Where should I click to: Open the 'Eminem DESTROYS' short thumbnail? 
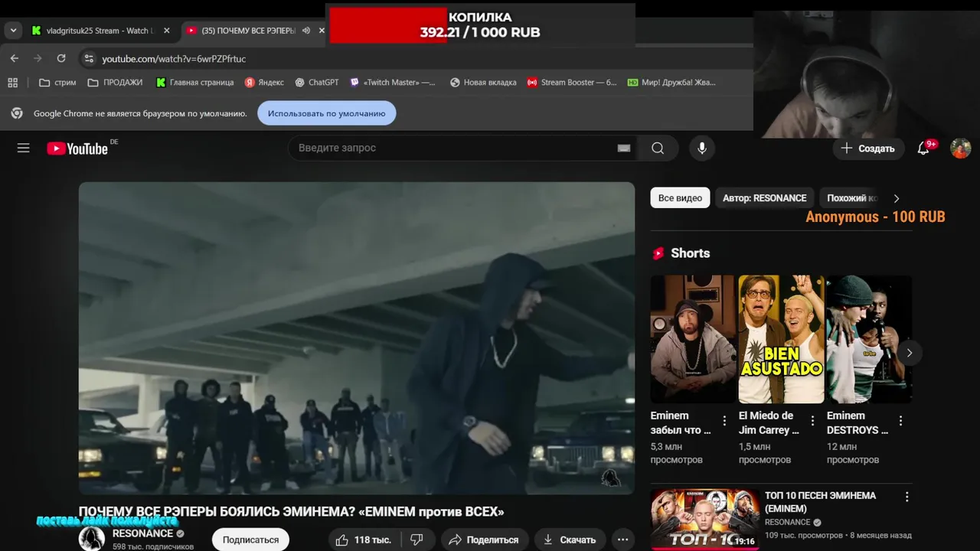(x=869, y=339)
